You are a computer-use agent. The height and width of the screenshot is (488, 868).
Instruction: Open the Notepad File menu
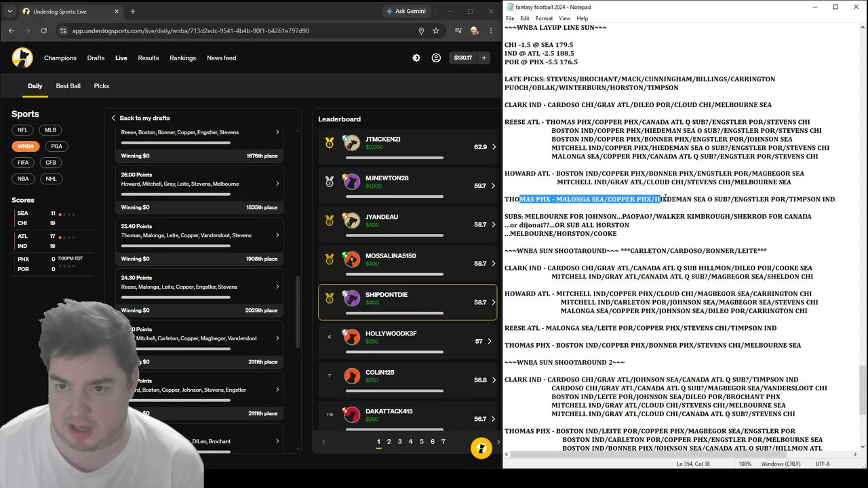(x=510, y=18)
